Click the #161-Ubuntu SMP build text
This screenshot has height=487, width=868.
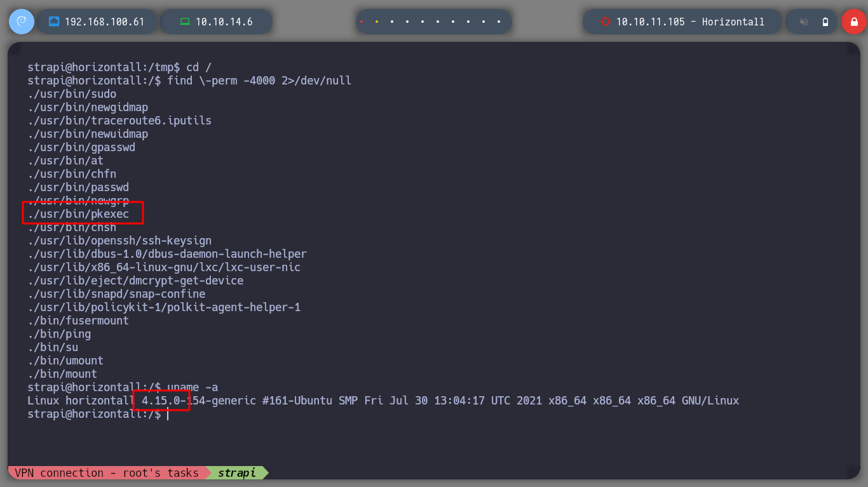310,401
